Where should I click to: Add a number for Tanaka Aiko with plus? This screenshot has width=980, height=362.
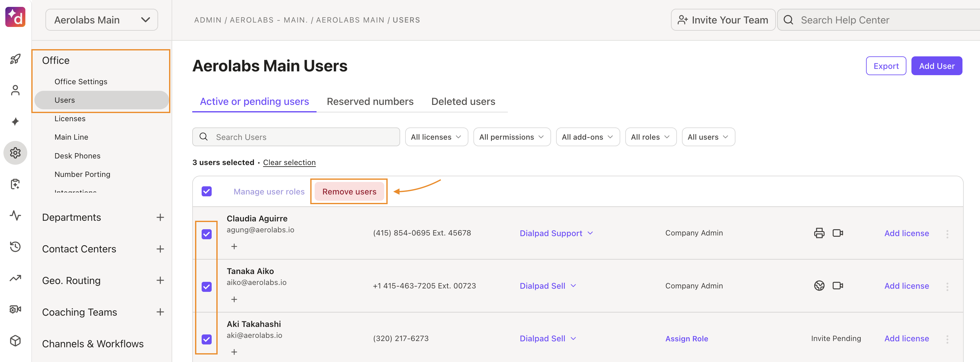(x=234, y=300)
